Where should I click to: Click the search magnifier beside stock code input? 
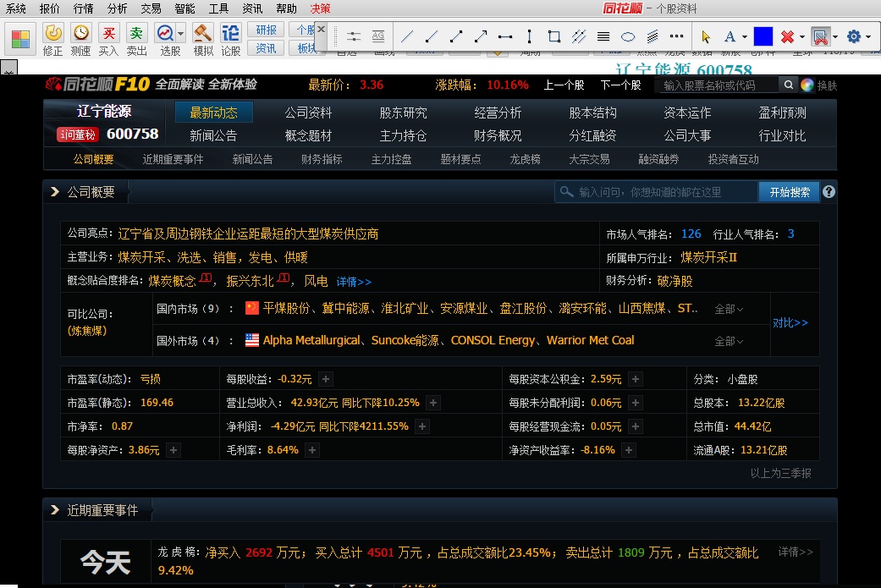(x=788, y=85)
